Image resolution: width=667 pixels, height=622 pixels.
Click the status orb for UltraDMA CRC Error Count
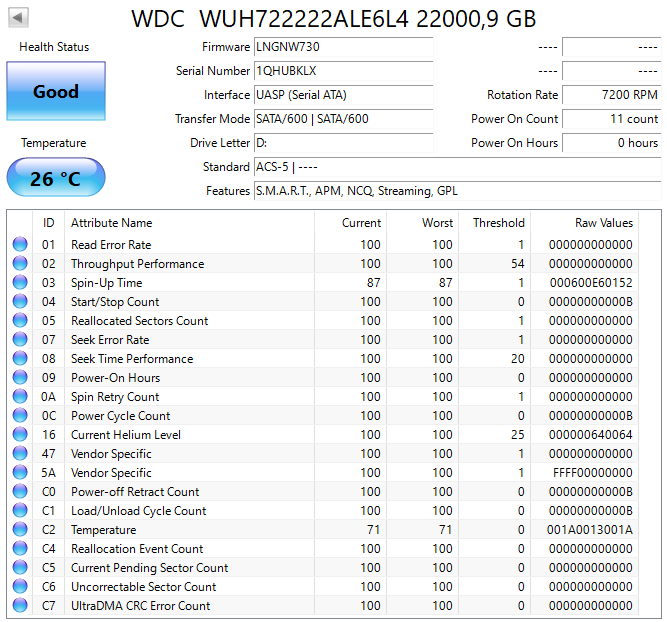click(20, 605)
